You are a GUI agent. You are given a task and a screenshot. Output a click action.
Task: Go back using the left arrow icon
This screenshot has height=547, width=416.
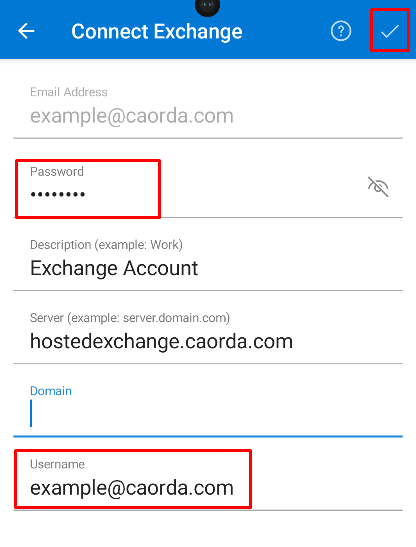click(x=26, y=31)
